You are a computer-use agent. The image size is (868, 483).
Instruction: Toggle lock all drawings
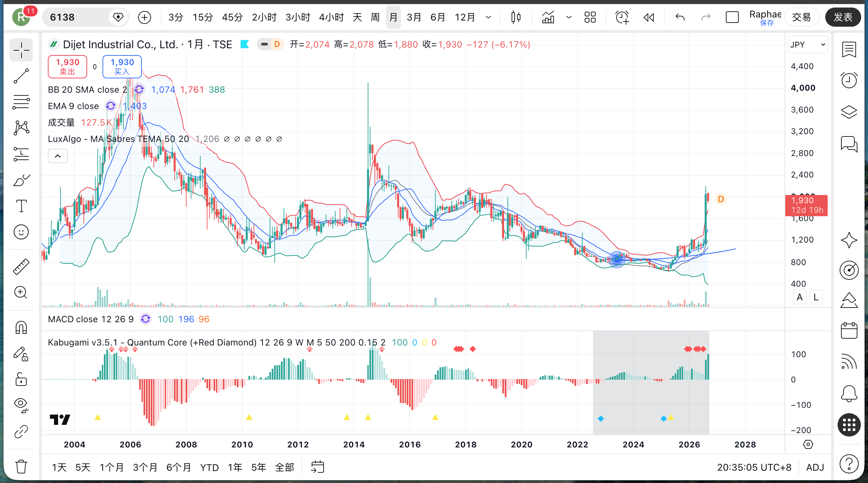pos(21,379)
